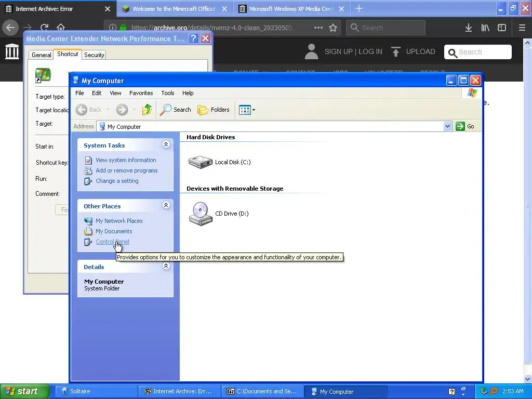Open Firefox downloads arrow icon

coord(469,28)
